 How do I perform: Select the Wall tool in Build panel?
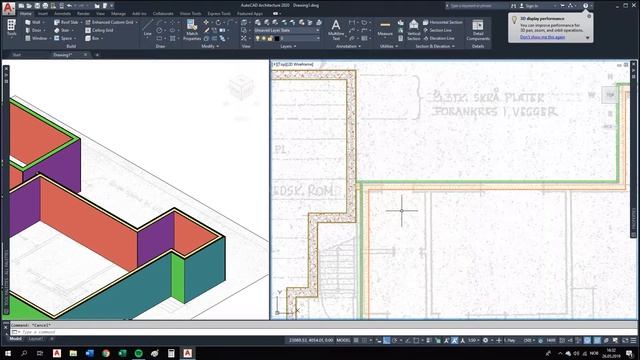(x=33, y=22)
